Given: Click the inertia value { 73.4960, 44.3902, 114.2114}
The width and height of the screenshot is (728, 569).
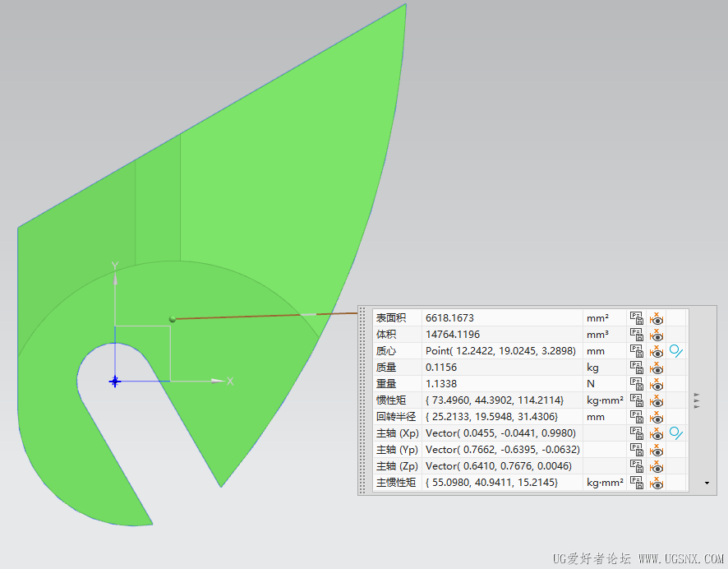Looking at the screenshot, I should click(495, 400).
